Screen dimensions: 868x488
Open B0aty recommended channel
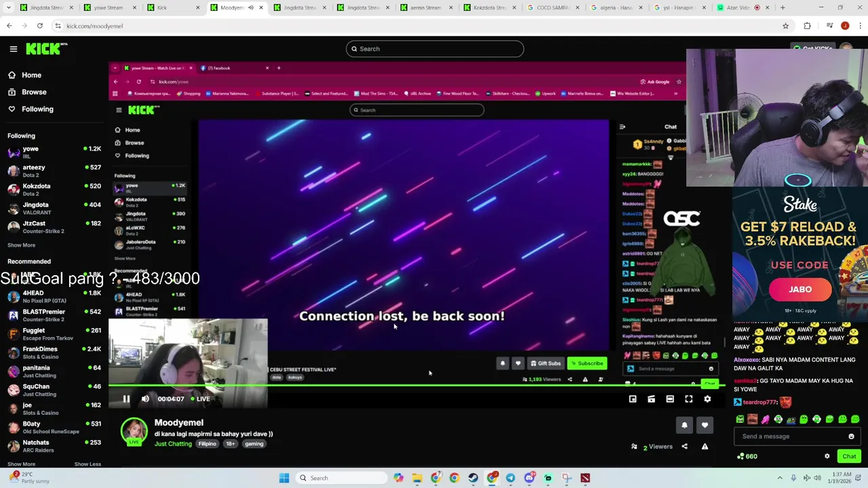pos(54,427)
